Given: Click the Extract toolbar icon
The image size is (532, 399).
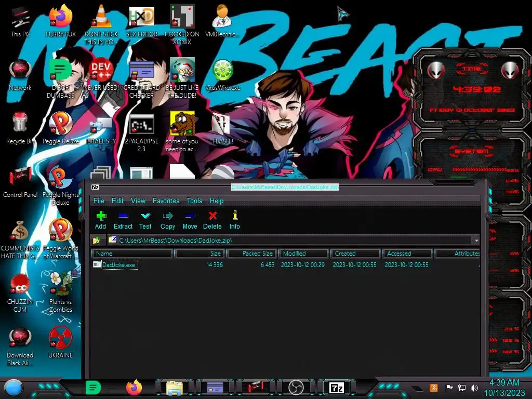Looking at the screenshot, I should [x=123, y=220].
